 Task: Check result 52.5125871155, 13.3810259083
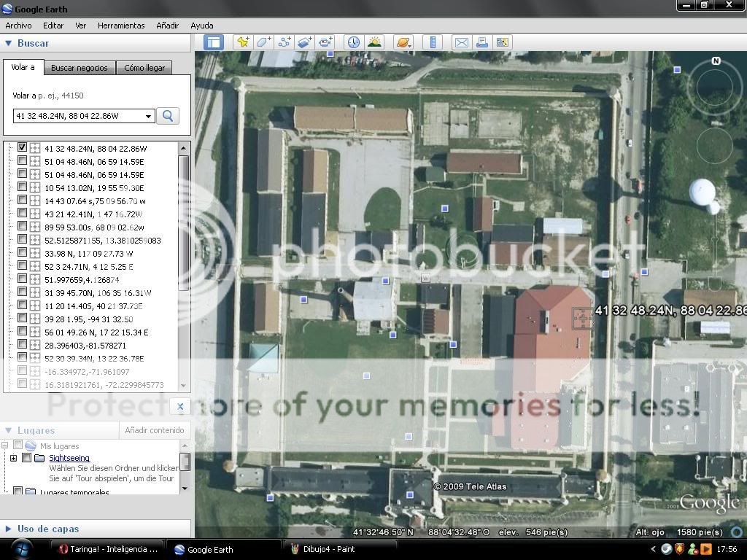click(22, 239)
